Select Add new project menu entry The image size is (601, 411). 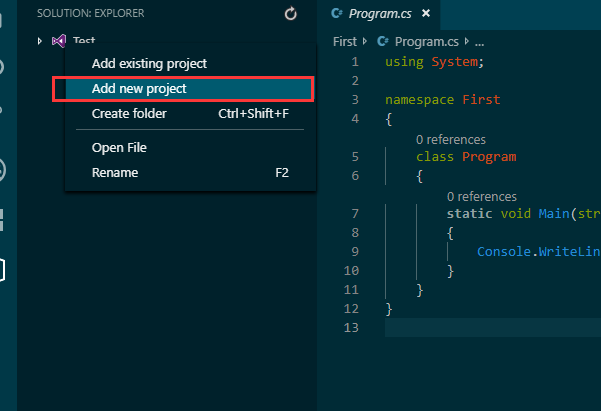pos(139,89)
